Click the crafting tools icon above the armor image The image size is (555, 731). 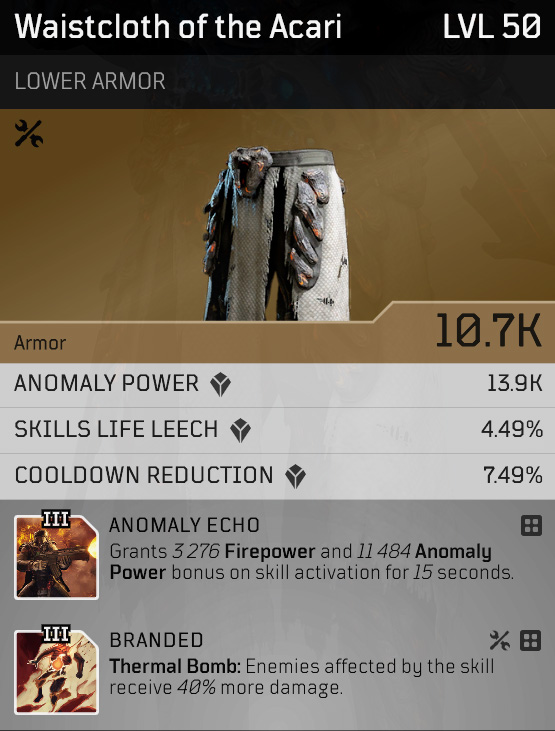coord(28,133)
